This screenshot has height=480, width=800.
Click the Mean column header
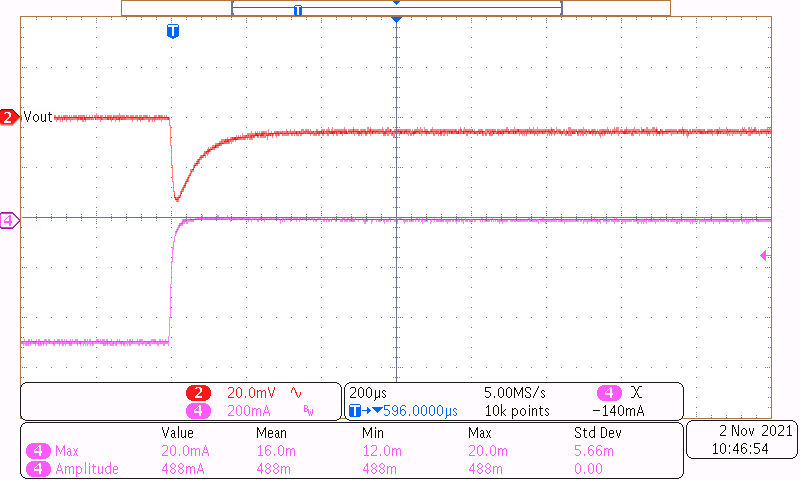tap(271, 433)
